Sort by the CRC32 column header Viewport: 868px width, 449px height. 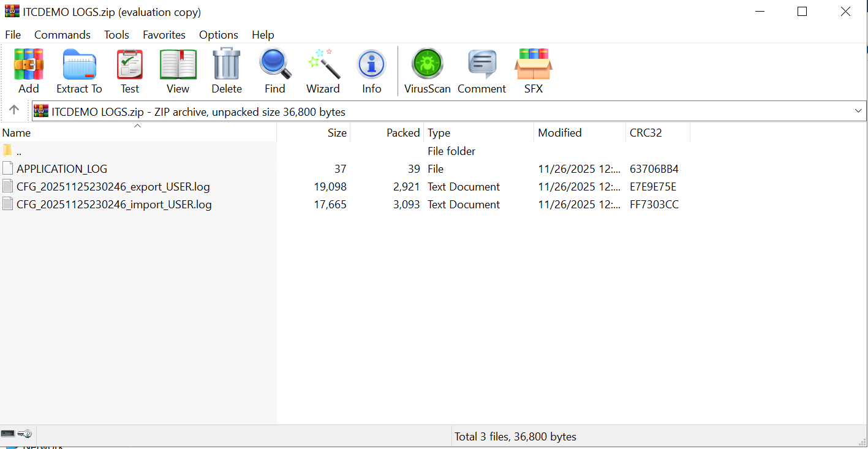click(646, 133)
